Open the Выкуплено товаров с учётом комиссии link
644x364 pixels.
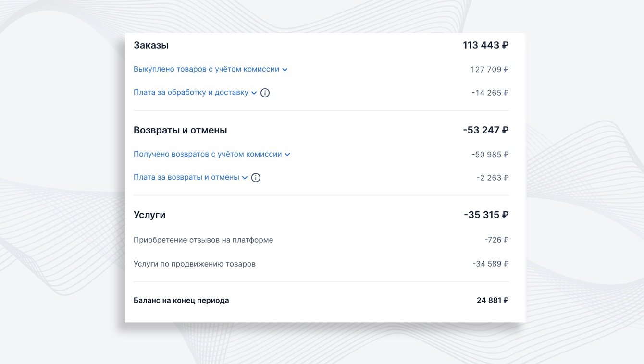pos(206,69)
